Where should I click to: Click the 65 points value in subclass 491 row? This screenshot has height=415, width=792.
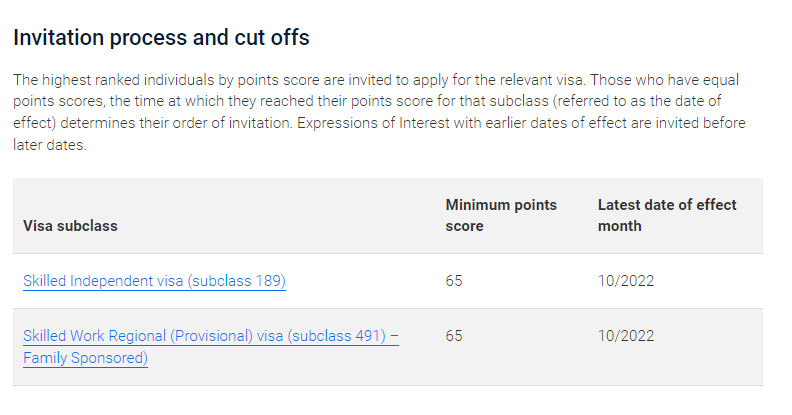[x=454, y=336]
